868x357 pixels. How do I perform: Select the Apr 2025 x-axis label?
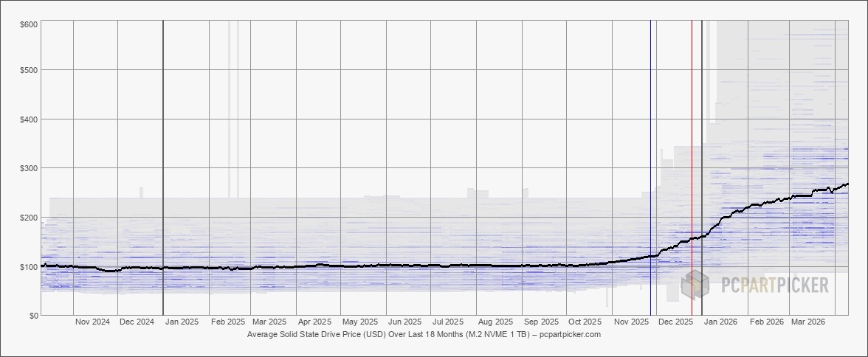(x=314, y=322)
